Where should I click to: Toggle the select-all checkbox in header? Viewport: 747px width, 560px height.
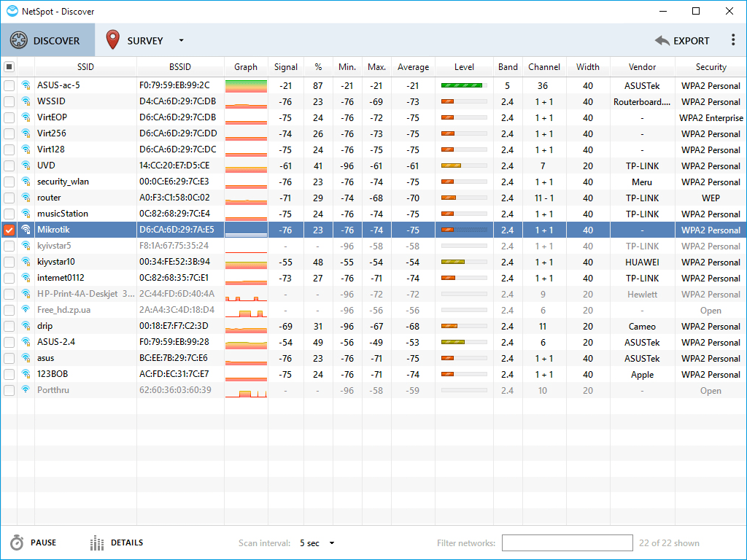click(x=9, y=66)
